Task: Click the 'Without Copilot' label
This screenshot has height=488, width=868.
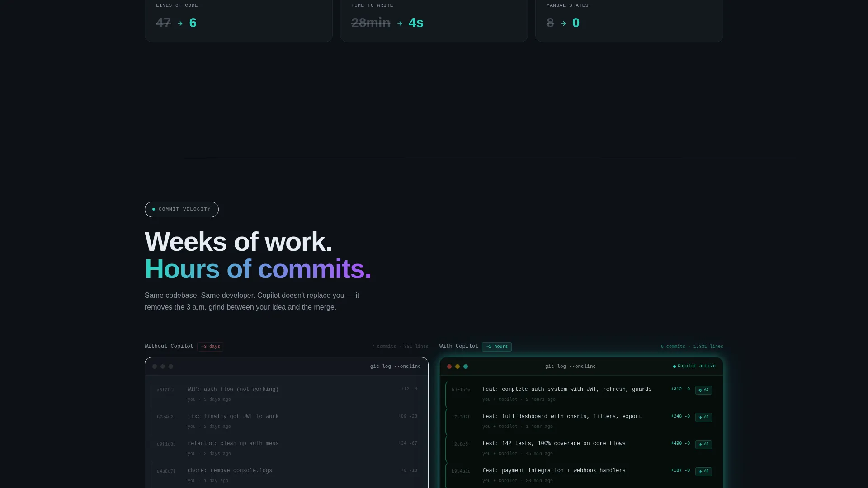Action: coord(169,346)
